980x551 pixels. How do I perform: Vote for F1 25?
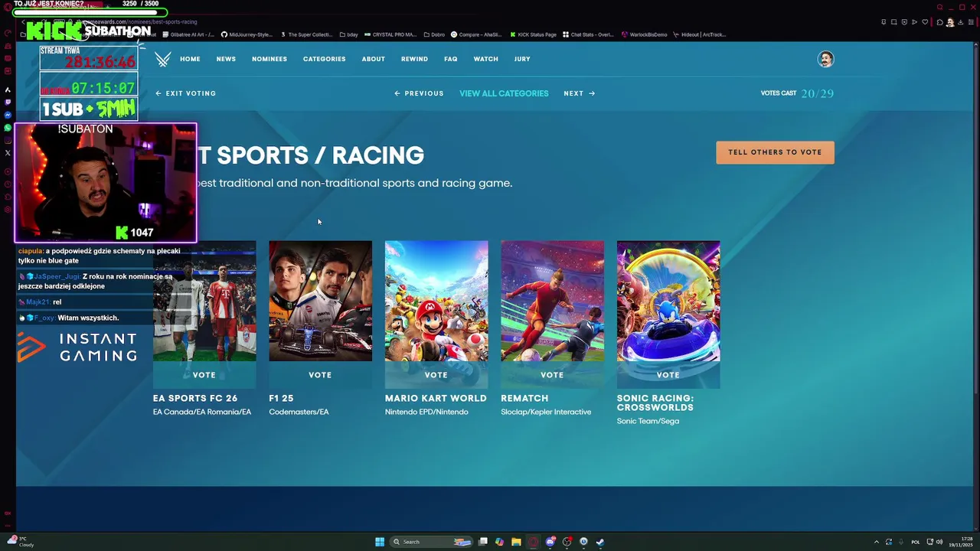click(320, 375)
